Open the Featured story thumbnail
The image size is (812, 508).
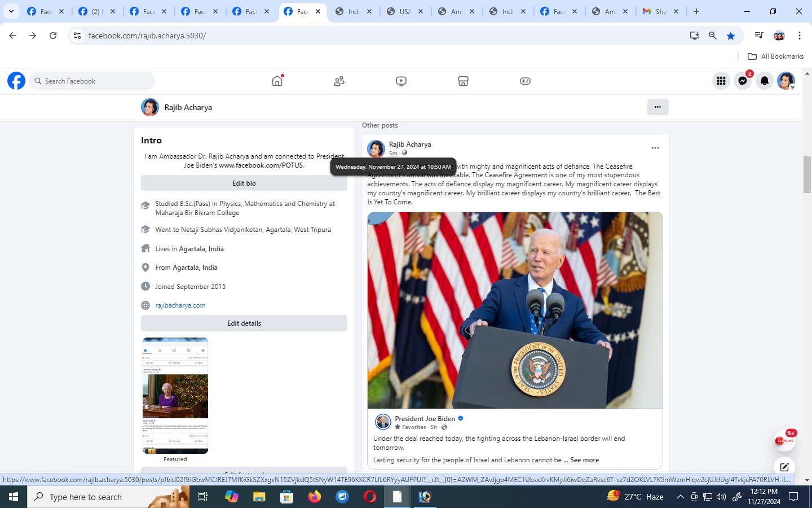tap(175, 396)
